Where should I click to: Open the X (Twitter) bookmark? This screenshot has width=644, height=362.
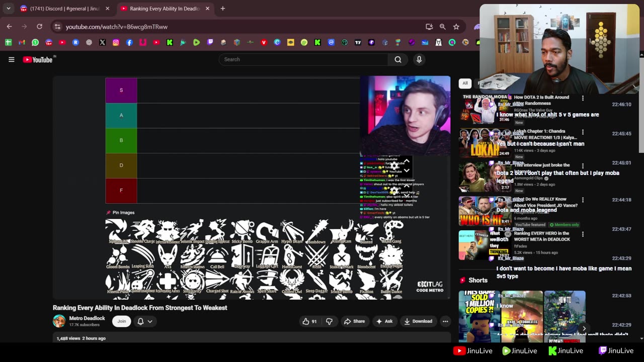pyautogui.click(x=103, y=43)
